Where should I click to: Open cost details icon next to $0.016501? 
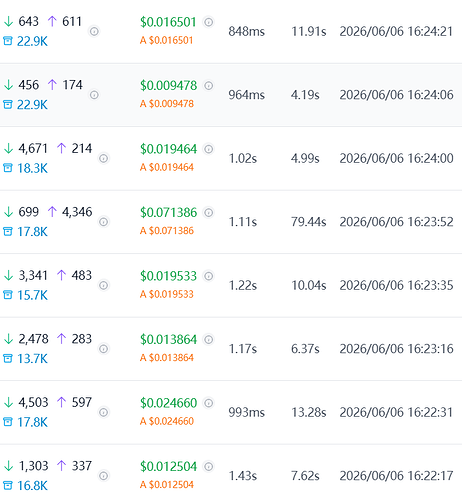pyautogui.click(x=209, y=22)
